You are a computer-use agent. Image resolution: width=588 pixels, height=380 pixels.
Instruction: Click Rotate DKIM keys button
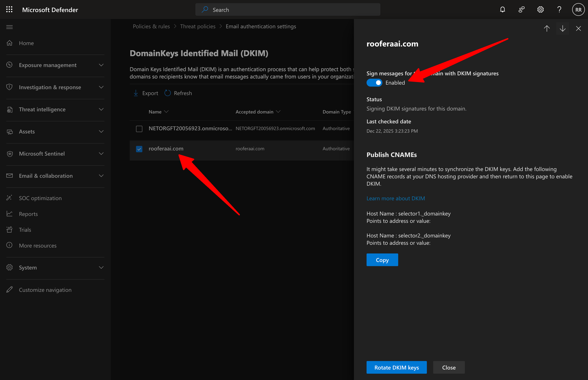[x=396, y=367]
